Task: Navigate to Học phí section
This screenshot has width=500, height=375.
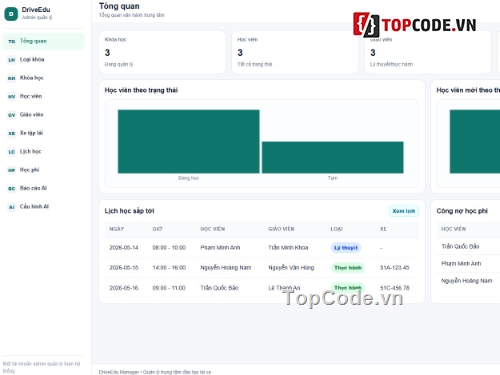Action: click(x=44, y=170)
